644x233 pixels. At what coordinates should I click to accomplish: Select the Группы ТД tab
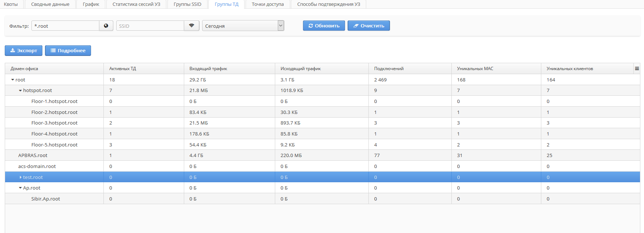tap(227, 4)
